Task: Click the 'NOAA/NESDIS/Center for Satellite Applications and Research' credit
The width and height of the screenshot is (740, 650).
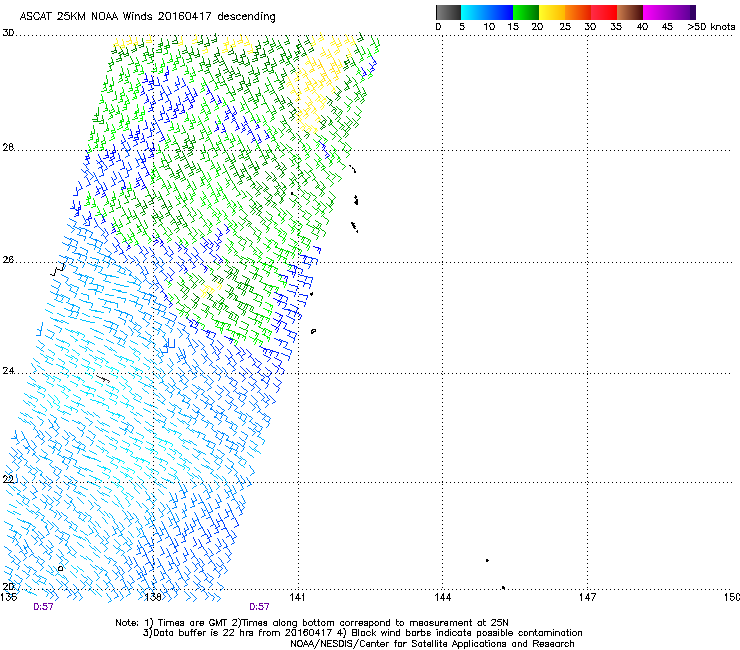Action: click(432, 644)
